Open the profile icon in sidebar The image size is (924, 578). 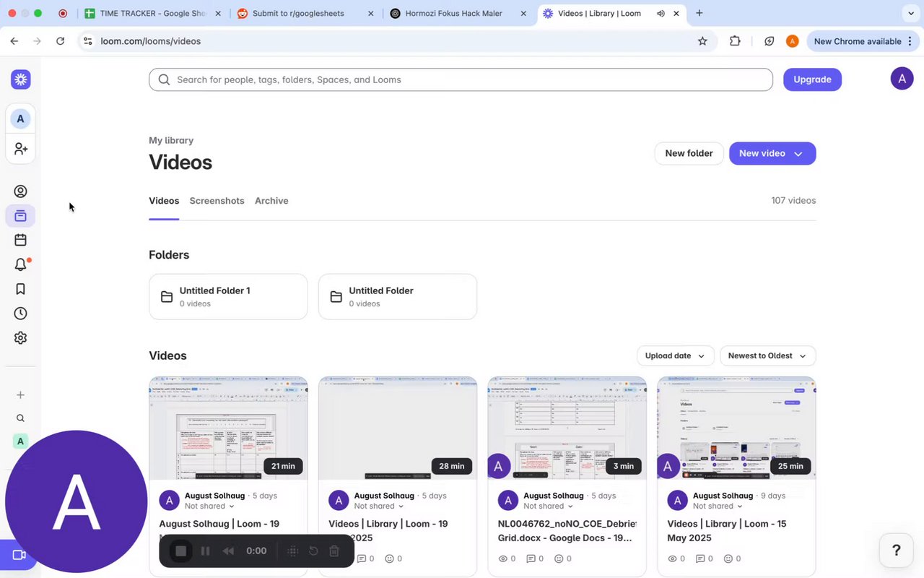pyautogui.click(x=20, y=191)
